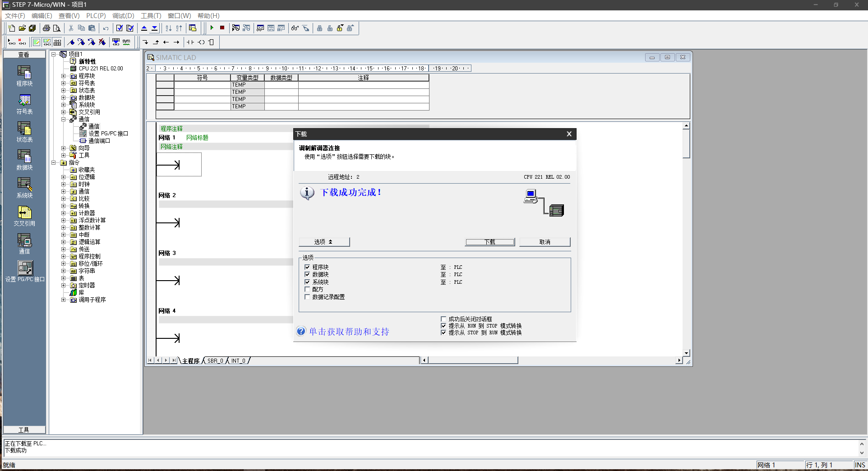Click the RUN (green play) toolbar icon
This screenshot has height=471, width=868.
(x=212, y=28)
